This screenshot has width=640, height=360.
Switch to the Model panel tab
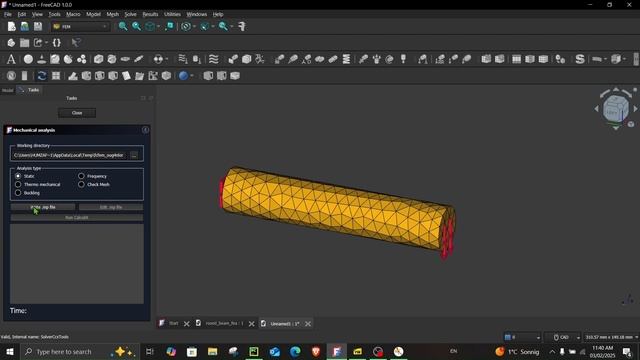tap(8, 90)
